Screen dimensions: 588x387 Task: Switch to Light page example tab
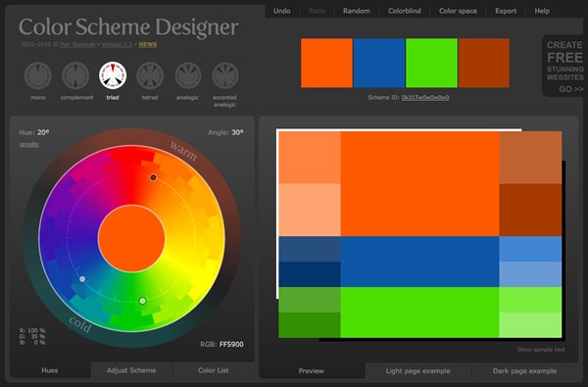click(417, 371)
